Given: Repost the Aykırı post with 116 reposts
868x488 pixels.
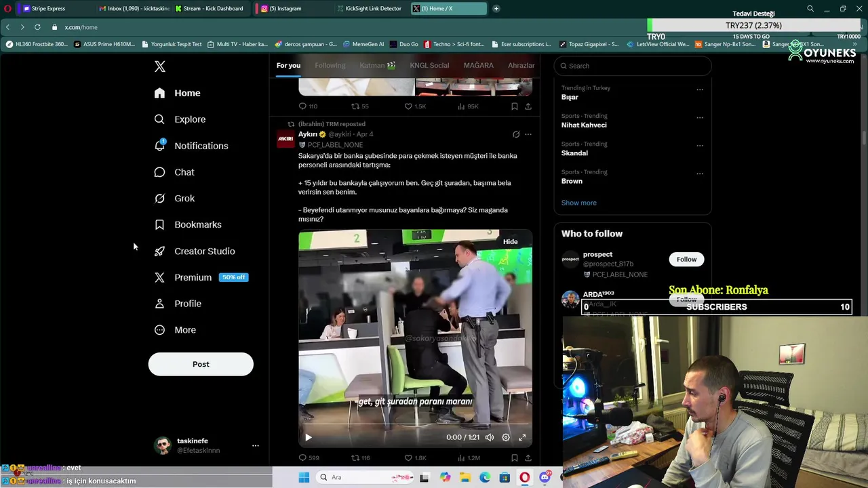Looking at the screenshot, I should (x=360, y=457).
